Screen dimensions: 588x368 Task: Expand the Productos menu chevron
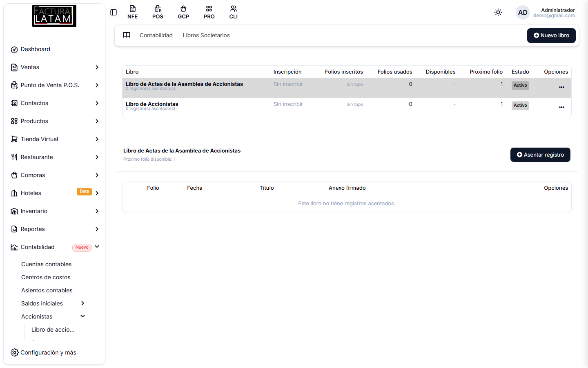coord(97,121)
